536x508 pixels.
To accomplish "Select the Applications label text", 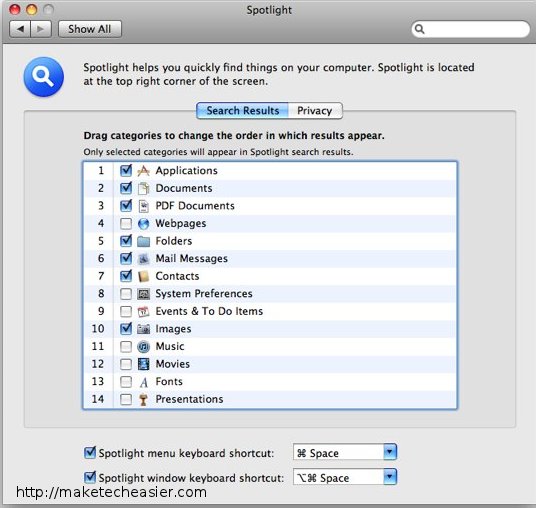I will [x=186, y=171].
